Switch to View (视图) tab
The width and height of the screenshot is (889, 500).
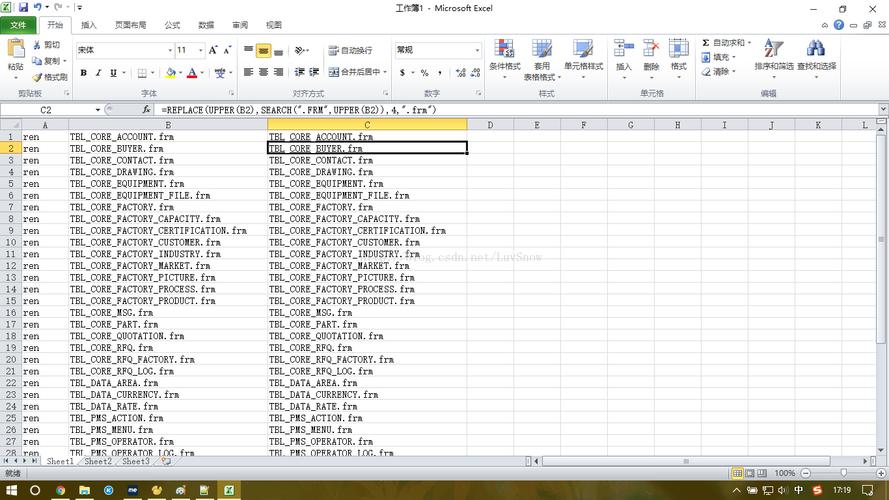[x=274, y=25]
